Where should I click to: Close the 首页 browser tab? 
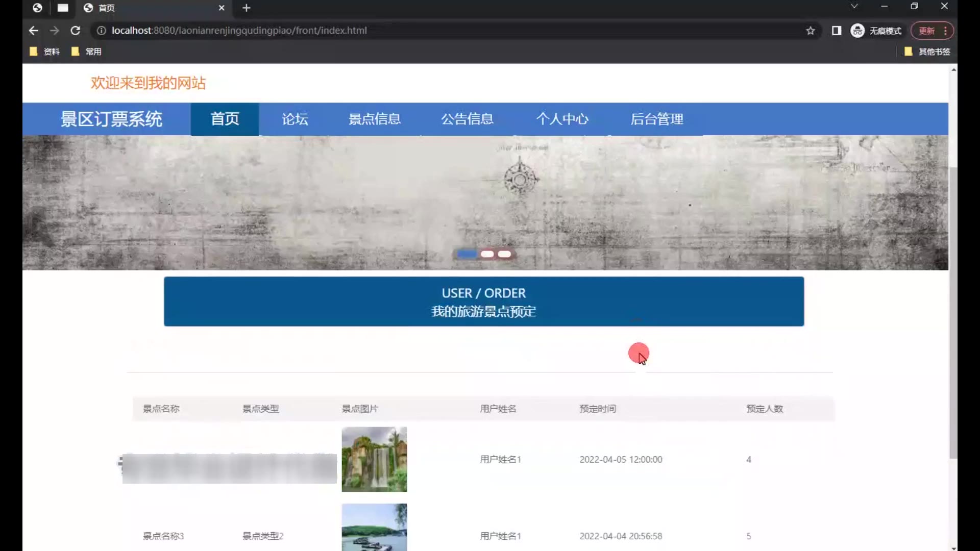(x=222, y=8)
